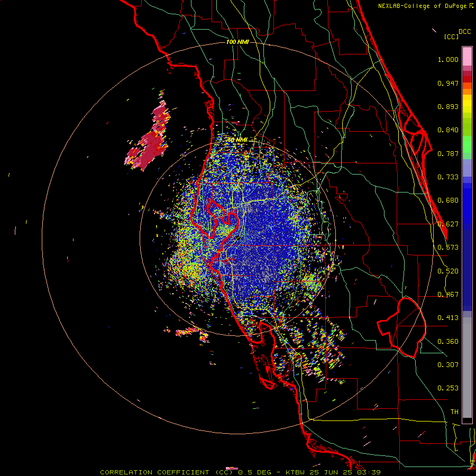
Task: Select the 0.893 legend value
Action: [448, 106]
